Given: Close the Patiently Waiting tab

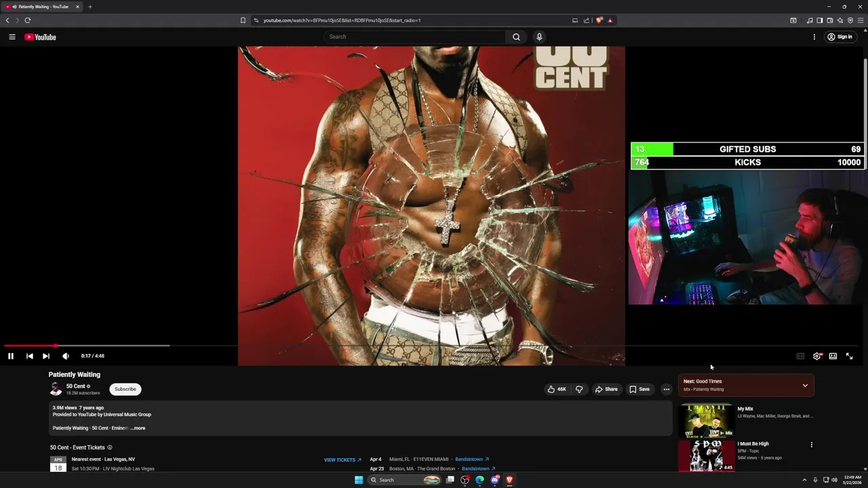Looking at the screenshot, I should (x=77, y=7).
